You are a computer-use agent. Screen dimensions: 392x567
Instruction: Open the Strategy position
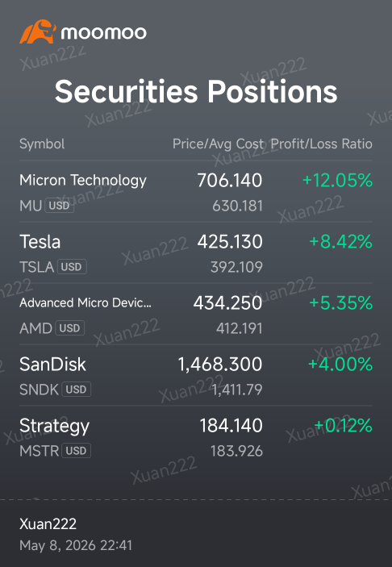pyautogui.click(x=196, y=436)
